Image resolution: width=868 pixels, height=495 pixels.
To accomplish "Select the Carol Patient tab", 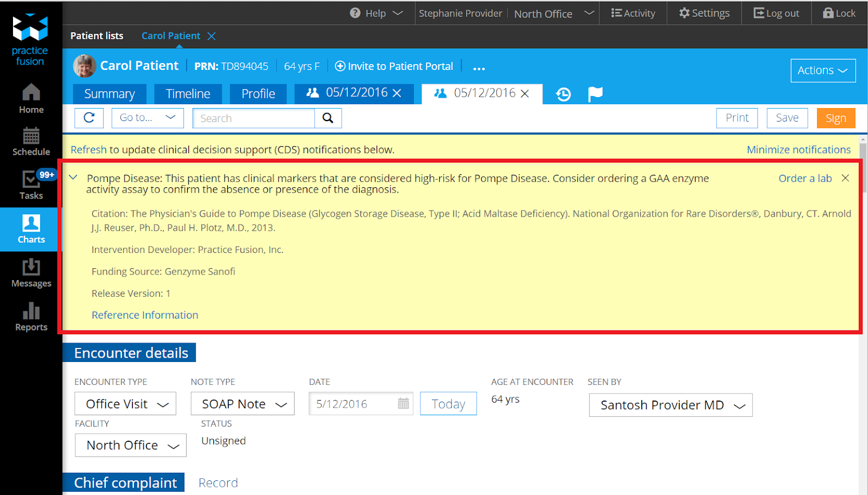I will coord(171,36).
